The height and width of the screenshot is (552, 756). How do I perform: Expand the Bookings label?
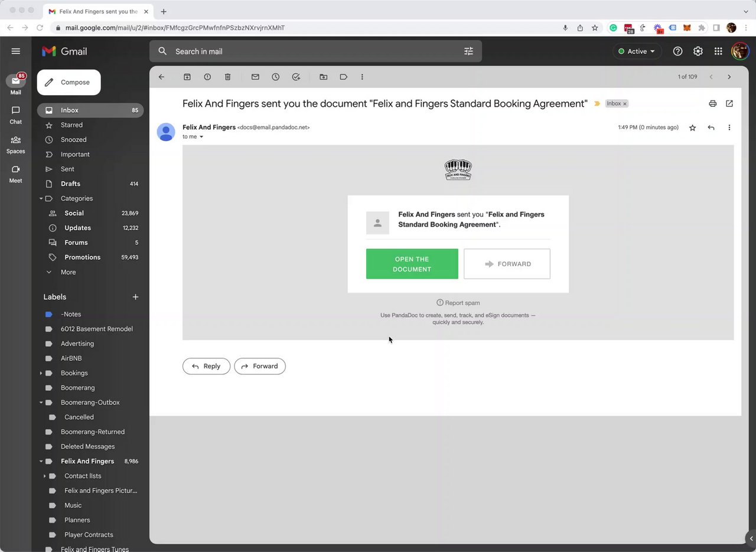click(x=41, y=373)
